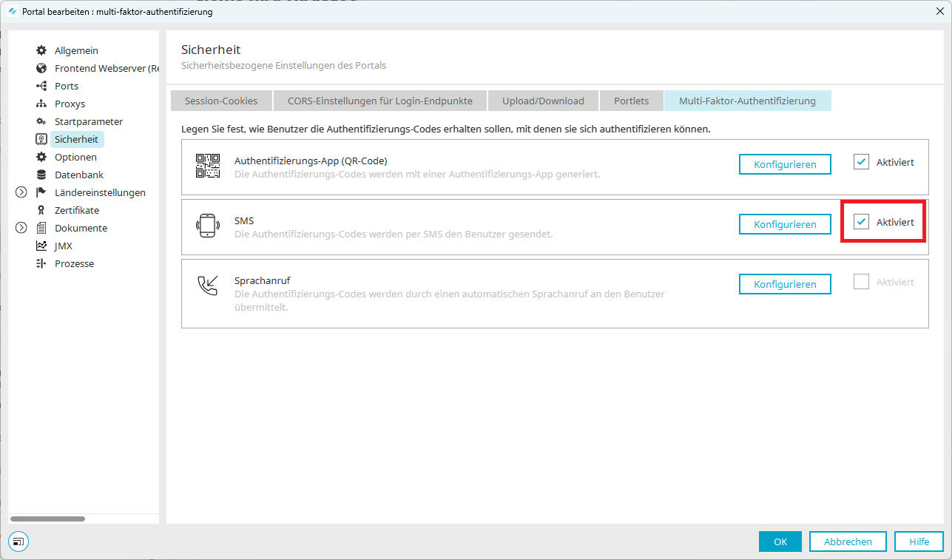Select Startparameter in the sidebar
Image resolution: width=952 pixels, height=560 pixels.
(89, 121)
